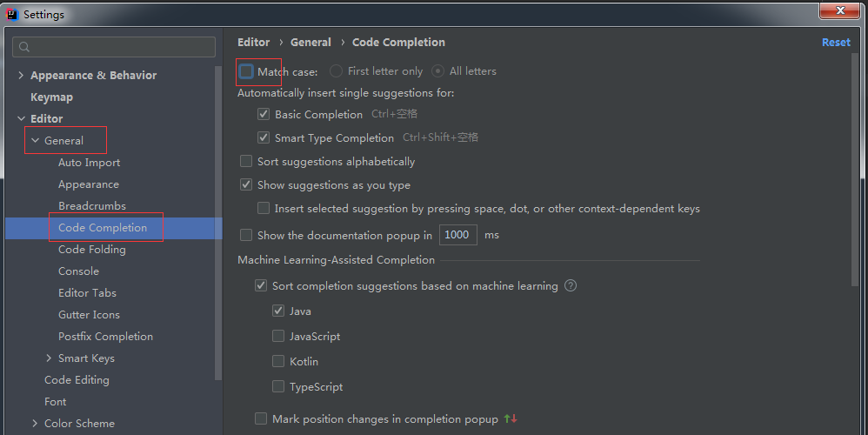Toggle Sort suggestions alphabetically

coord(246,161)
